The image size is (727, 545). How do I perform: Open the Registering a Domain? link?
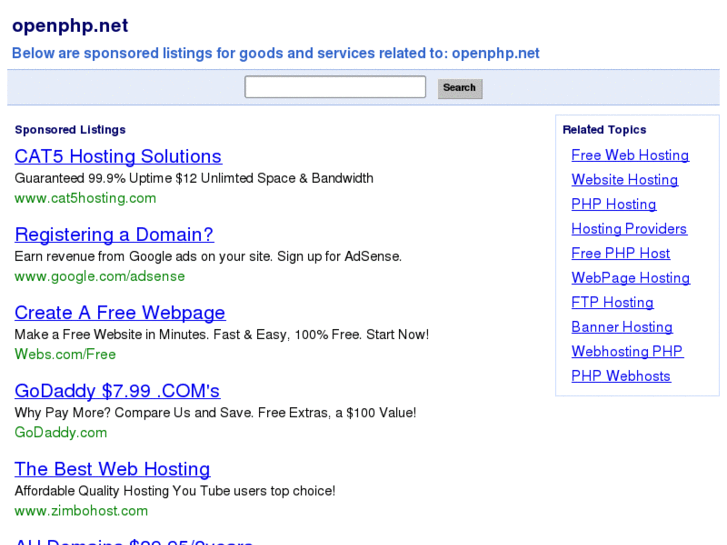tap(114, 235)
